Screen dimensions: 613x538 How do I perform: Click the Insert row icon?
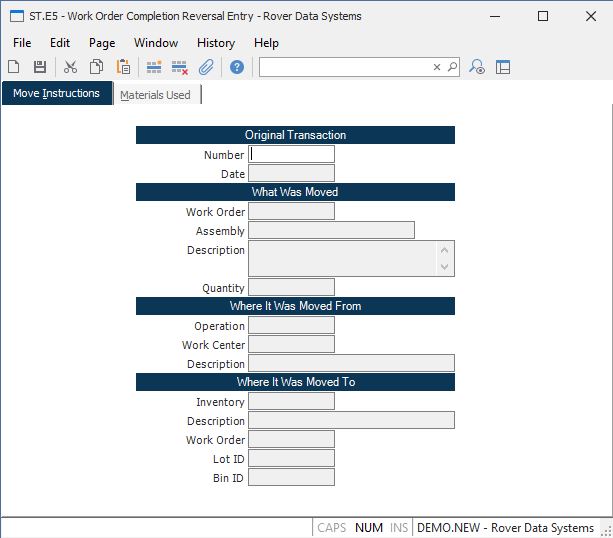(154, 67)
